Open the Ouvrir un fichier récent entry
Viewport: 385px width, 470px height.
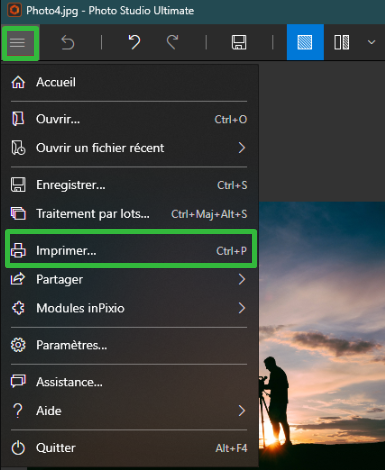(x=129, y=148)
